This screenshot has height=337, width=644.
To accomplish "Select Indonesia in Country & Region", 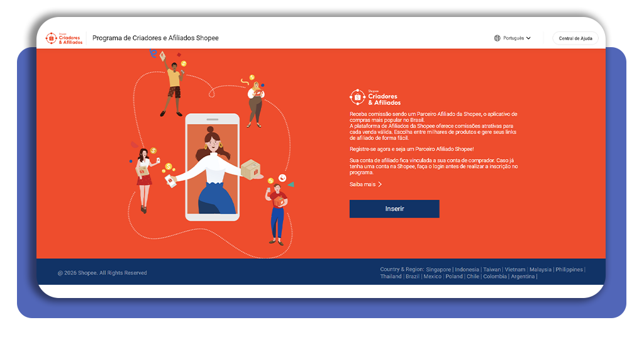I will click(467, 270).
